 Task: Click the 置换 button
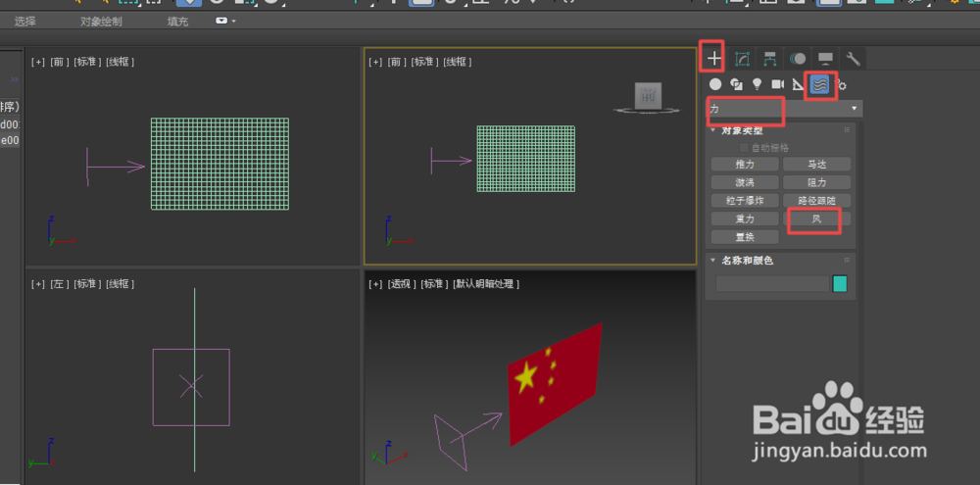pyautogui.click(x=745, y=237)
